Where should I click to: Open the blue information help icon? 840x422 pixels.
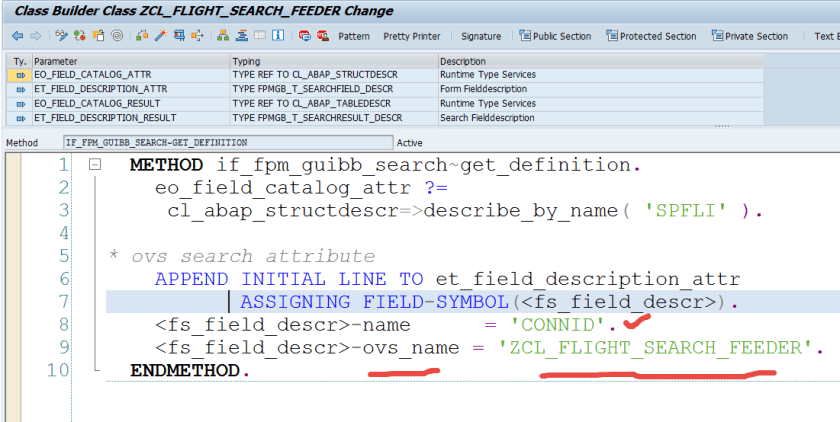[278, 36]
